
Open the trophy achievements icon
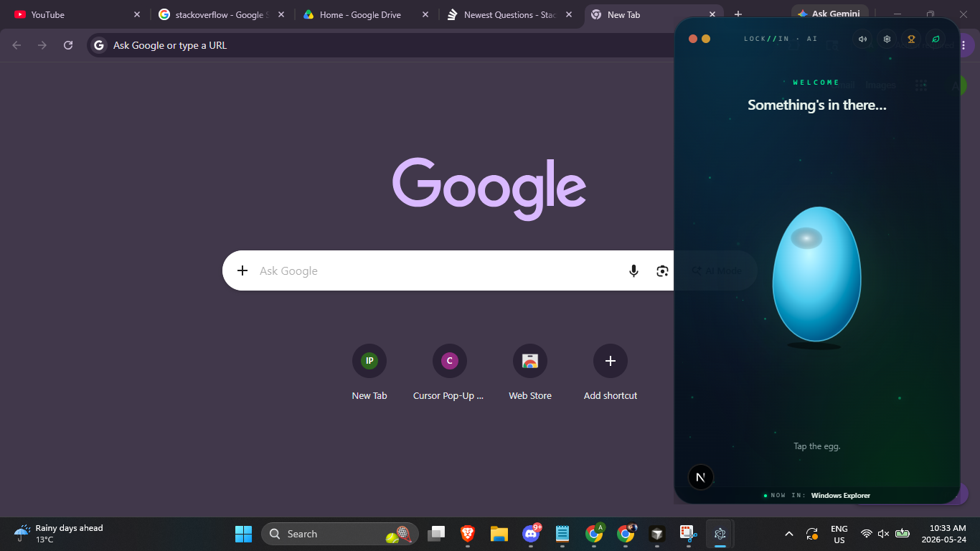coord(911,39)
